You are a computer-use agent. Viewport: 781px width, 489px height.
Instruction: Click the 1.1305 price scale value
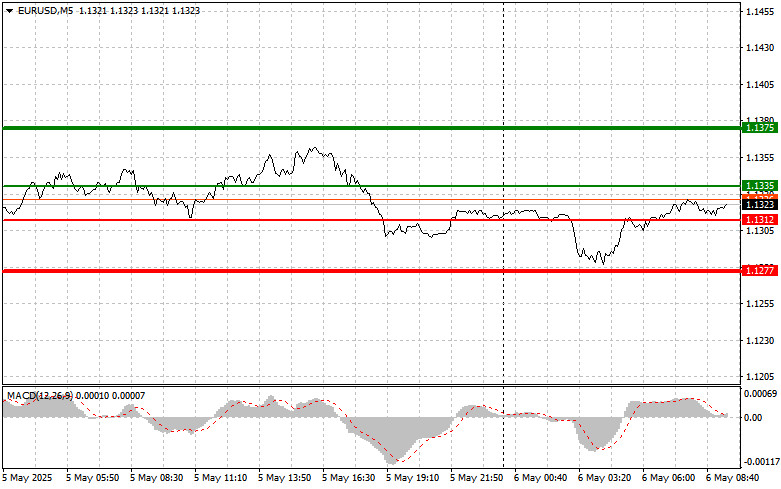click(x=760, y=231)
